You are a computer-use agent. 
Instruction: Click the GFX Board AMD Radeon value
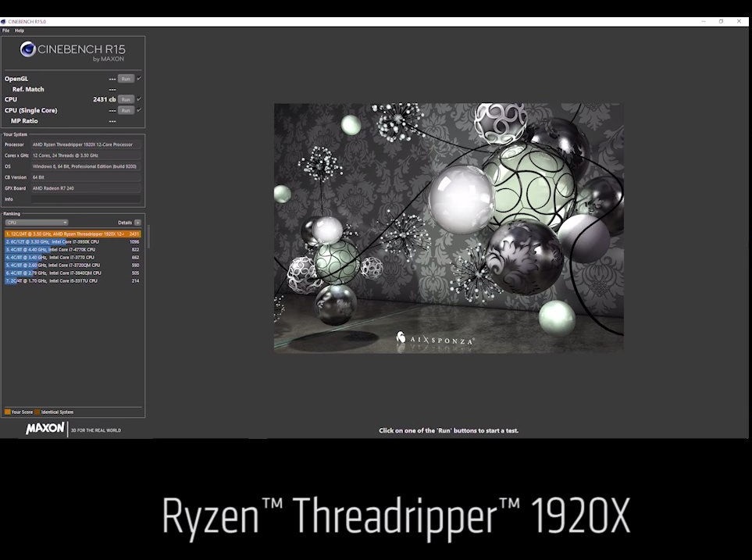pos(86,188)
